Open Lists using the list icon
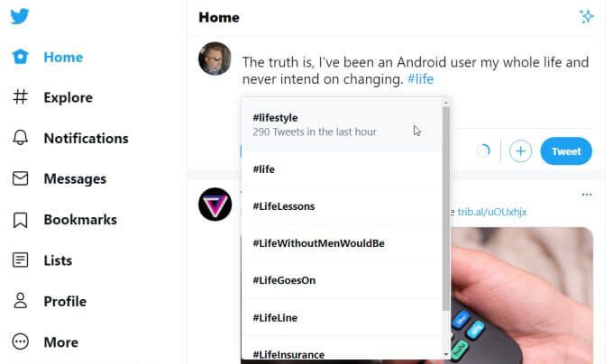 tap(21, 260)
